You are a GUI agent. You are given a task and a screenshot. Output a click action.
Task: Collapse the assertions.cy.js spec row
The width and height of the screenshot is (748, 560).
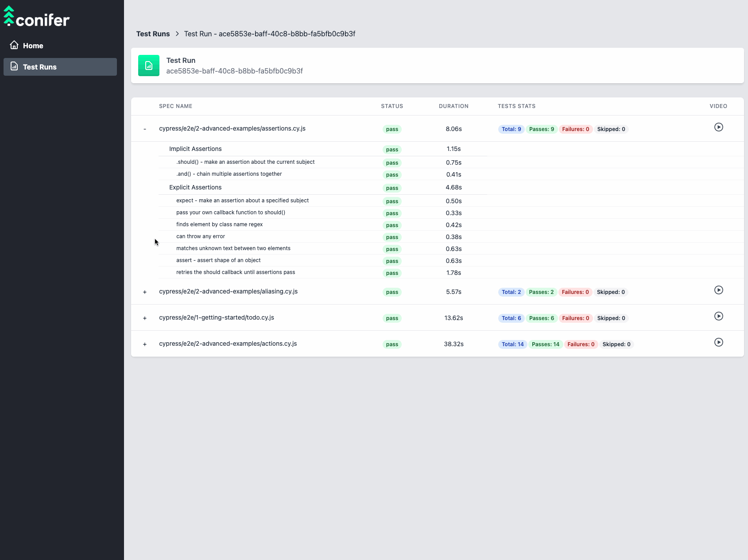[145, 129]
